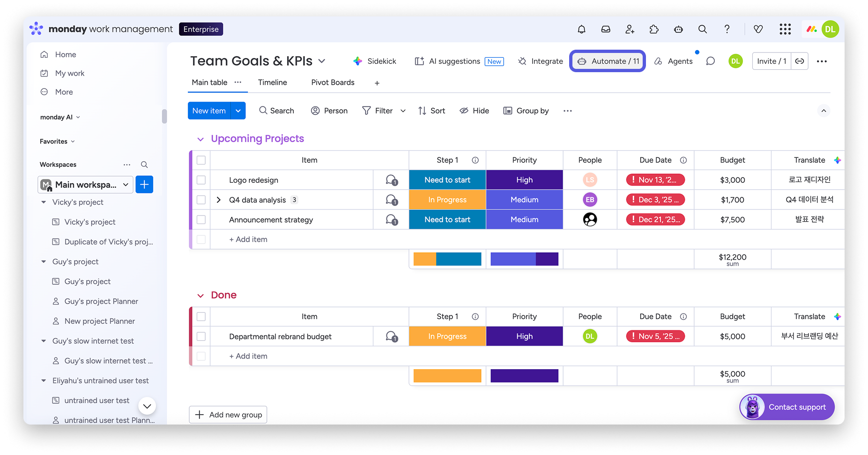The height and width of the screenshot is (455, 868).
Task: Open updates conversation for Logo redesign
Action: (392, 180)
